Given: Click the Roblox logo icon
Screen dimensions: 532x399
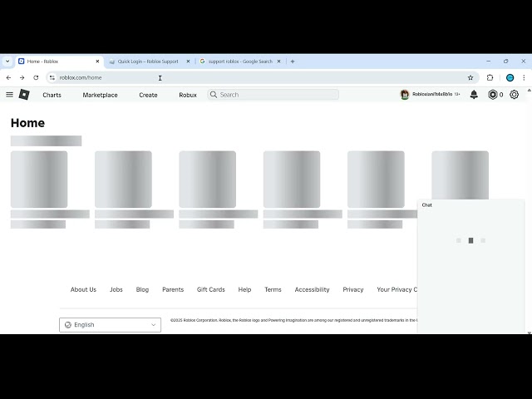Looking at the screenshot, I should click(24, 94).
